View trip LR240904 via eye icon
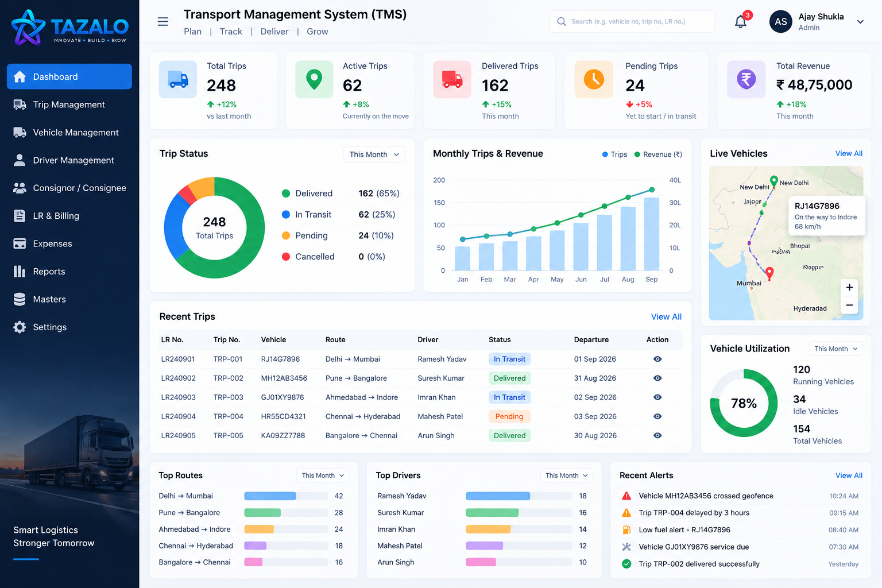This screenshot has width=882, height=588. (x=657, y=416)
